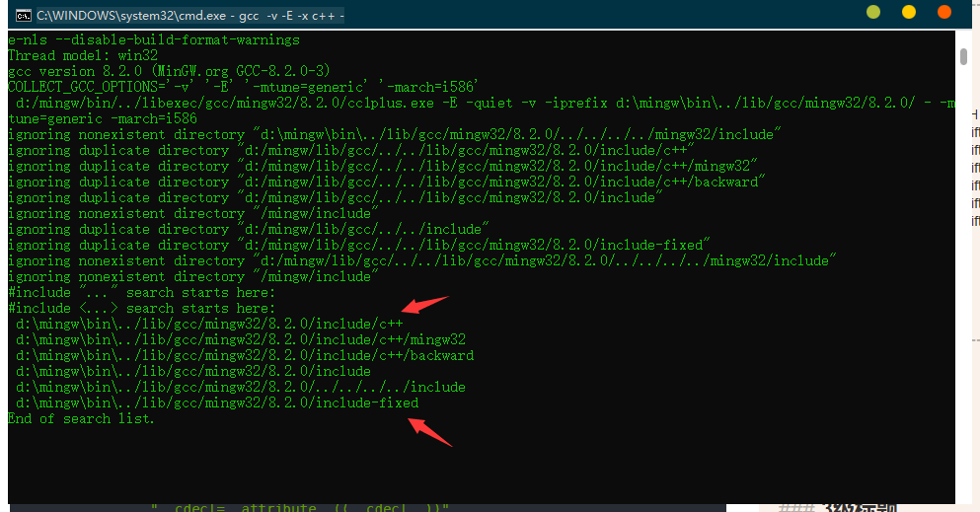980x512 pixels.
Task: Click the line 'Thread model: win32'
Action: point(83,55)
